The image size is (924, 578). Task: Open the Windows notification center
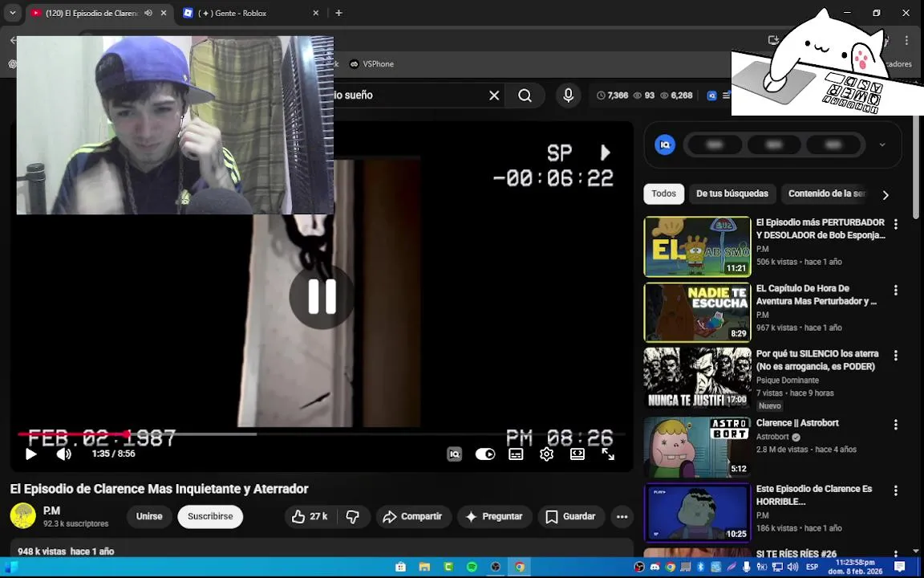click(899, 568)
